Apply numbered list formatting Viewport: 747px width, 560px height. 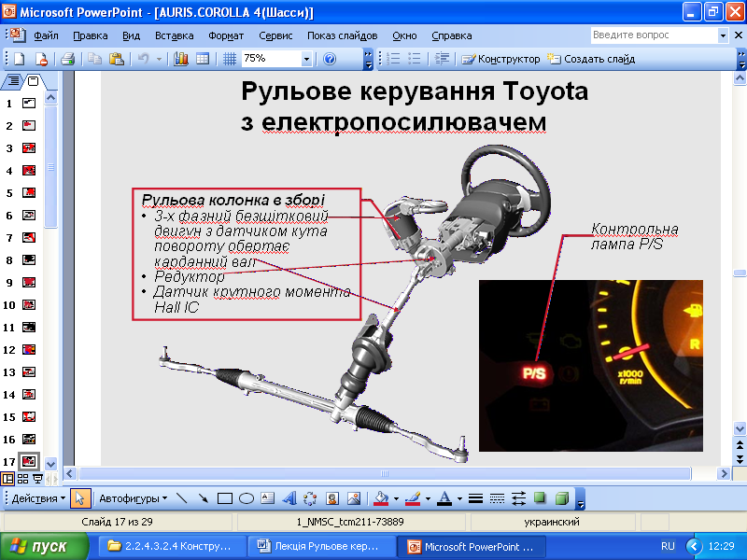click(x=393, y=59)
